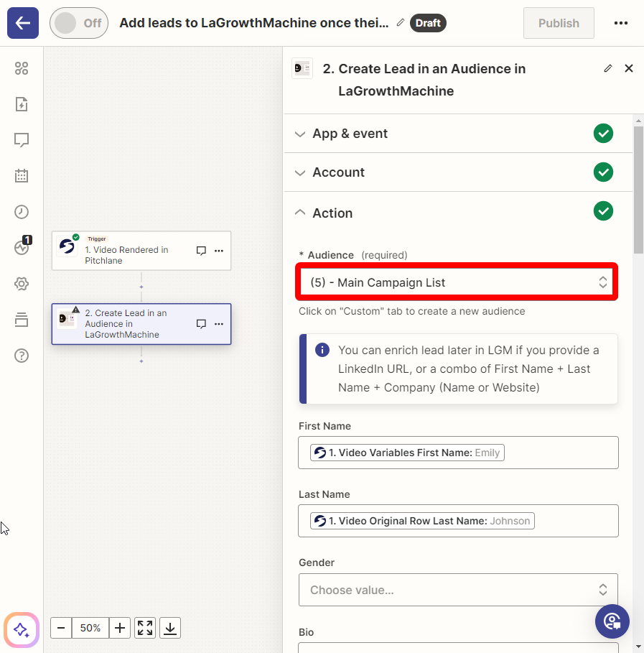Open the notes sidebar icon
The height and width of the screenshot is (653, 644).
tap(22, 140)
